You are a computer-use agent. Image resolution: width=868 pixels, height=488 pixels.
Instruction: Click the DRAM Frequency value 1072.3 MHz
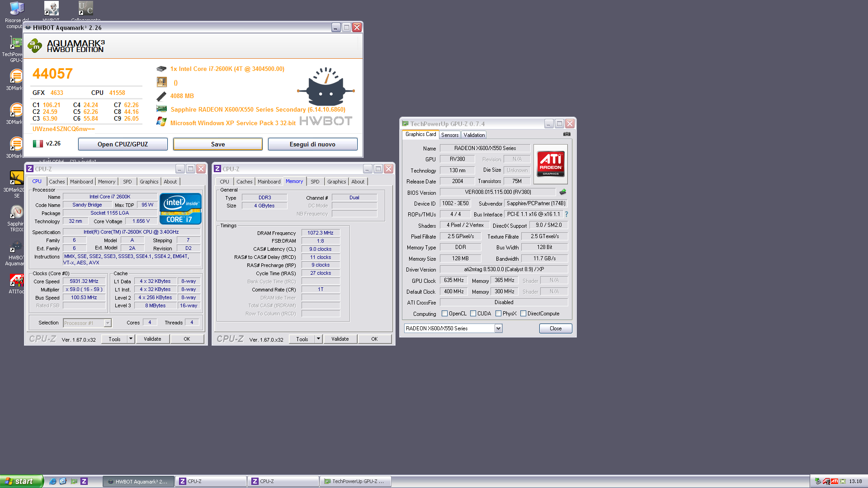[x=321, y=233]
